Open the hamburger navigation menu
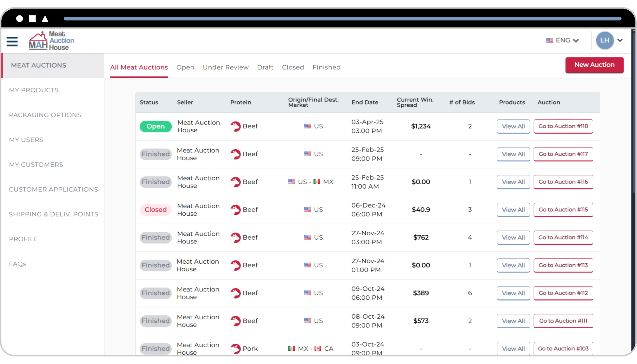The width and height of the screenshot is (637, 364). tap(12, 41)
